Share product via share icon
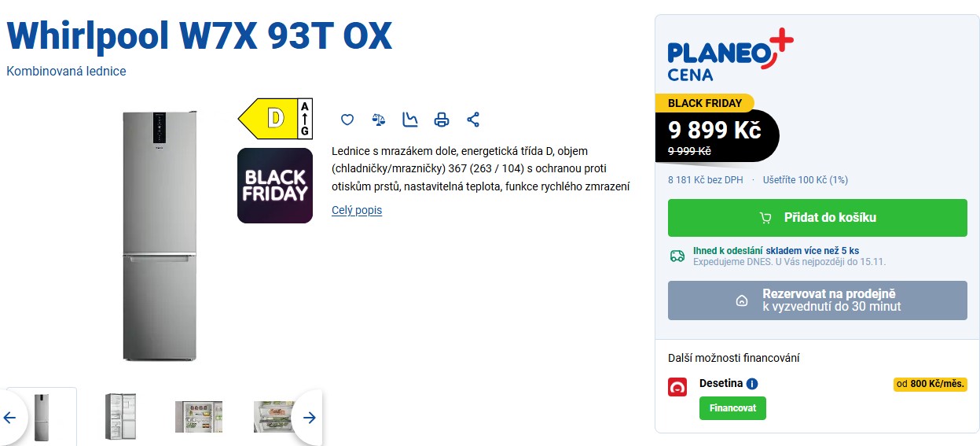Screen dimensions: 980x446 coord(473,120)
